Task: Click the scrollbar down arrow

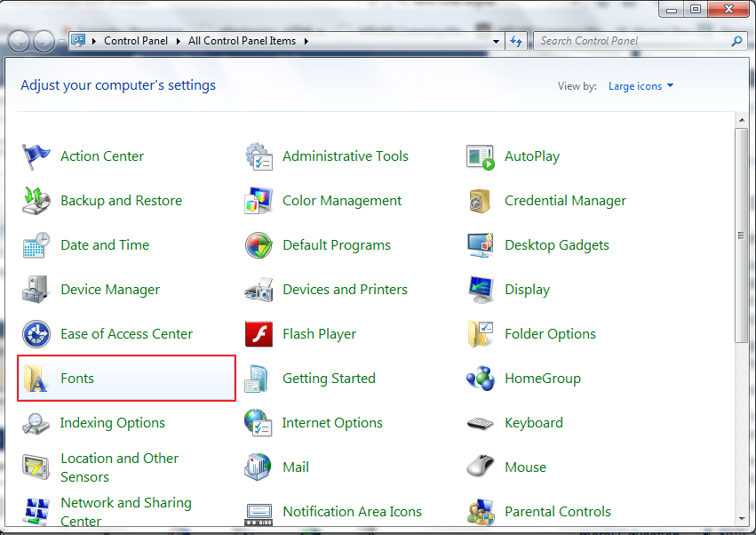Action: pyautogui.click(x=741, y=519)
